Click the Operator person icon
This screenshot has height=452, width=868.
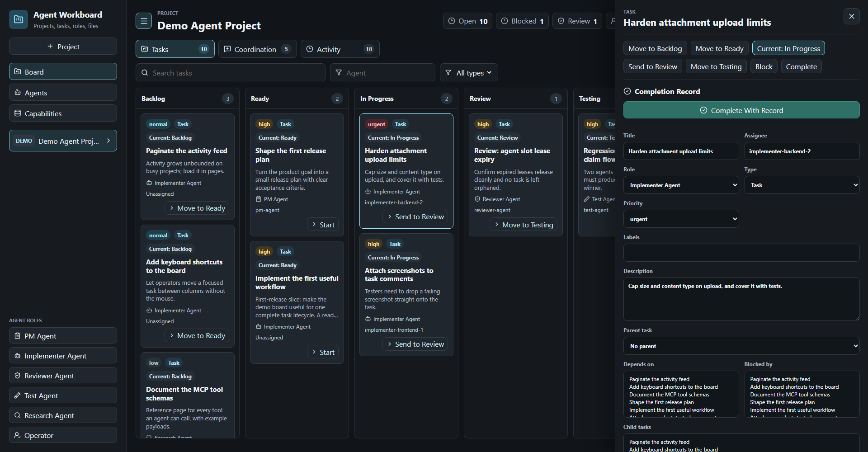[18, 435]
